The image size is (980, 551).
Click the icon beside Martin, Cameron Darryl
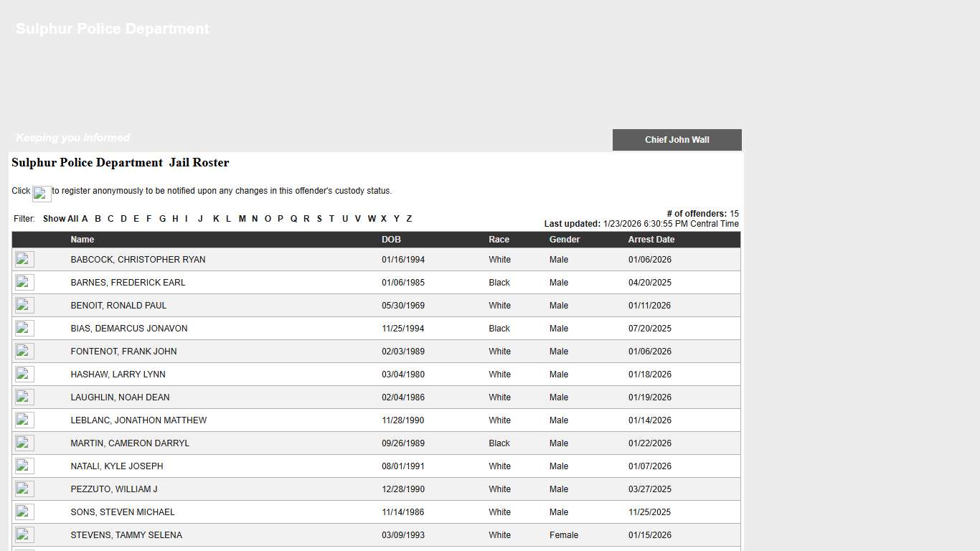point(24,443)
